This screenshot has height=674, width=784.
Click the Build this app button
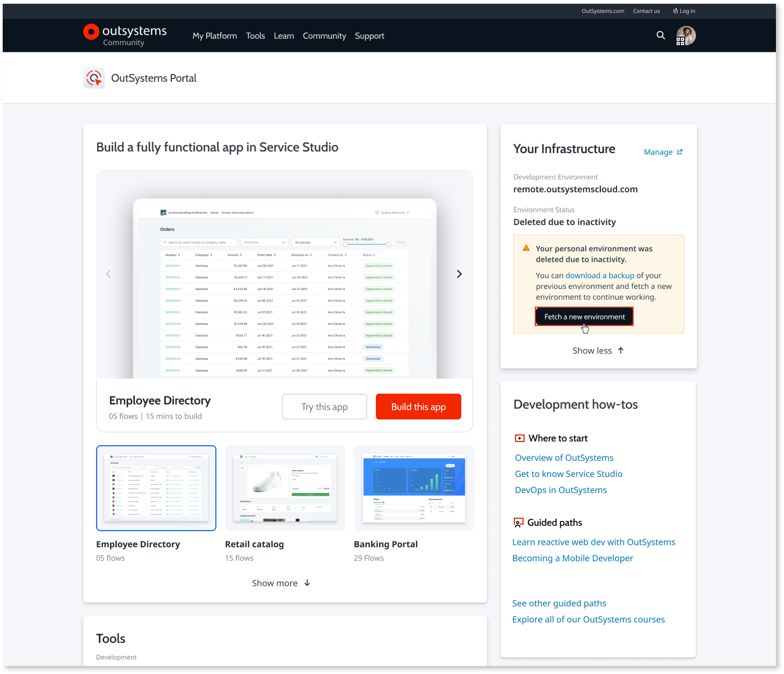418,407
